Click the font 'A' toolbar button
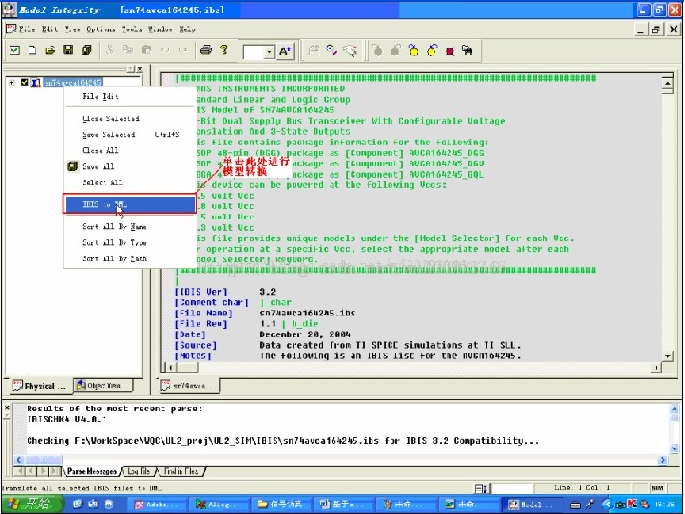This screenshot has height=514, width=685. (285, 52)
